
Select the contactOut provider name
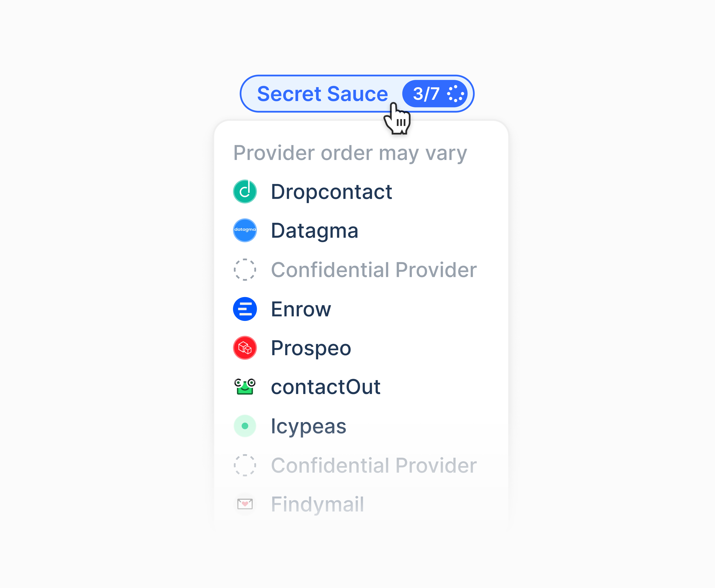tap(326, 387)
